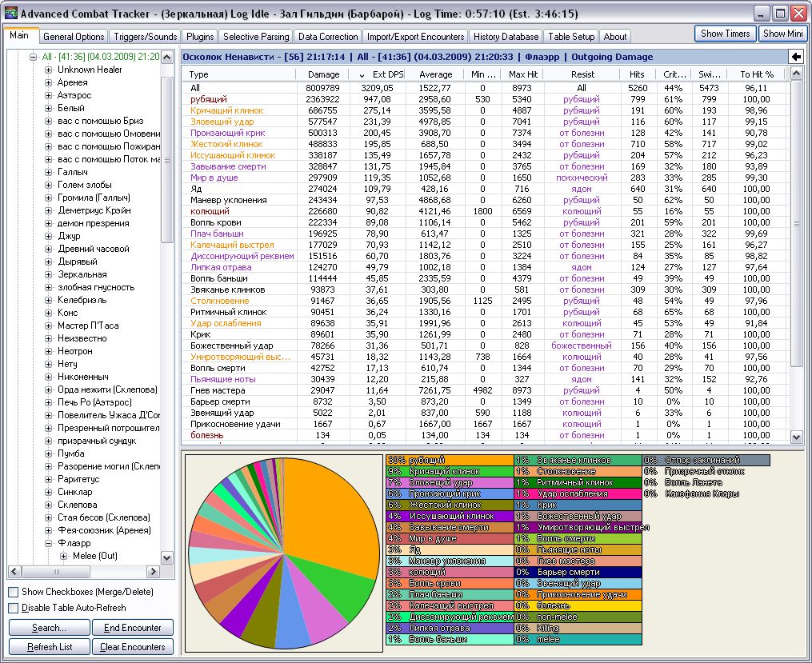Click the End Encounter button

click(x=133, y=628)
